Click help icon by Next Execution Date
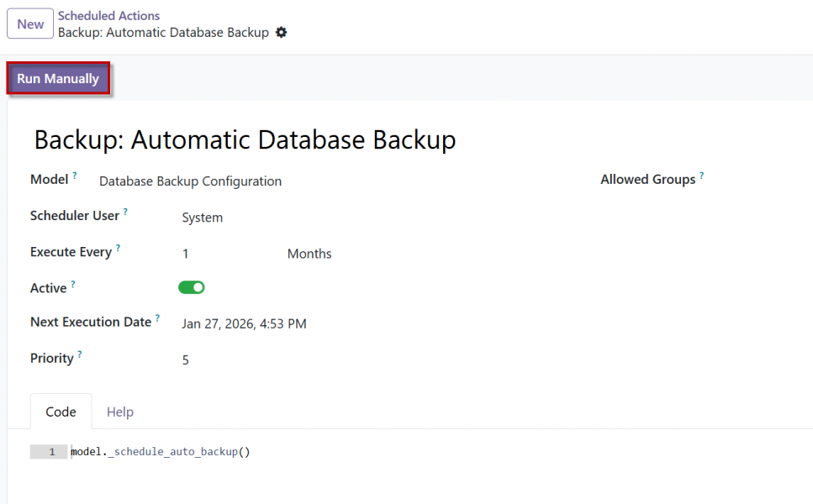The width and height of the screenshot is (813, 504). point(157,318)
